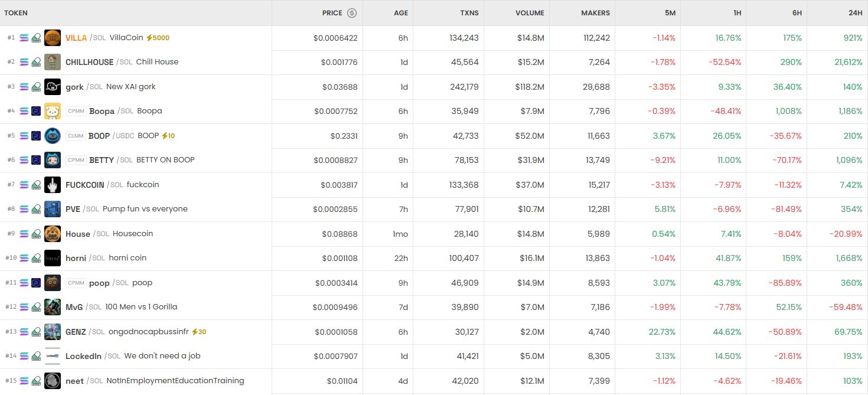Click the Solana icon in neet row
The height and width of the screenshot is (395, 868).
click(24, 381)
